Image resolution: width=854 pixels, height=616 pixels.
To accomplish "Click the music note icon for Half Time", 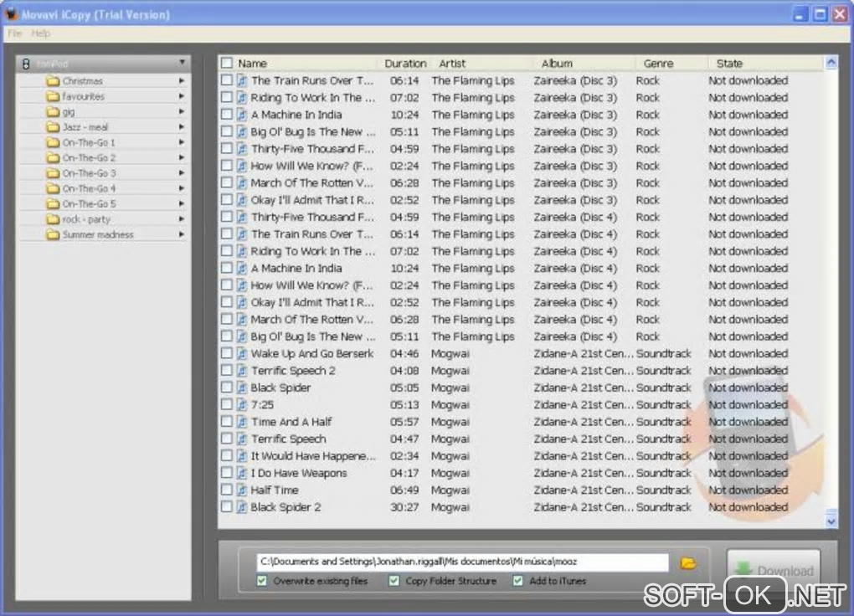I will coord(242,490).
